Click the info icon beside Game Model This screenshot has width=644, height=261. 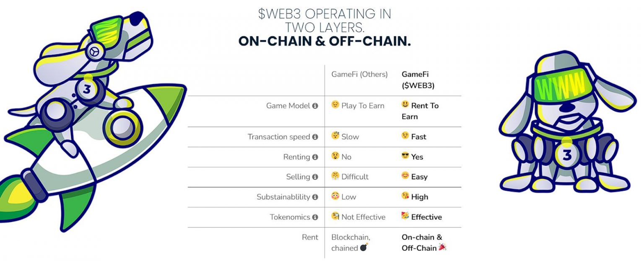coord(315,106)
